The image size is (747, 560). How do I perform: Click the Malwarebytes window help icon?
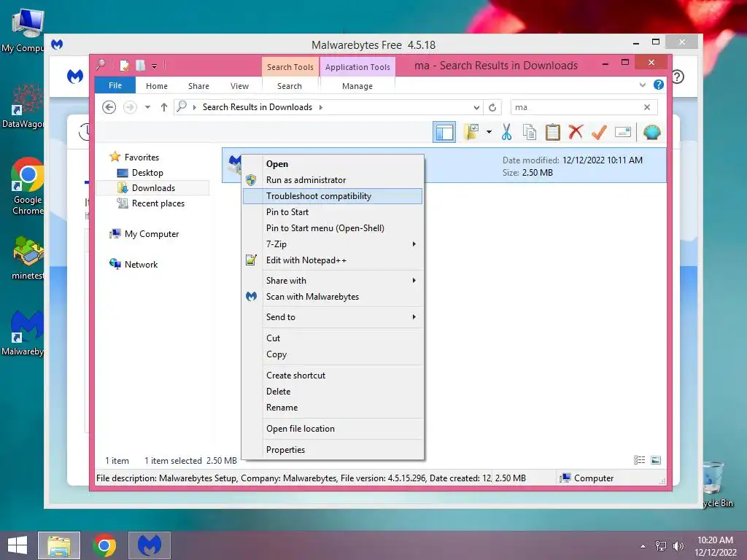678,77
